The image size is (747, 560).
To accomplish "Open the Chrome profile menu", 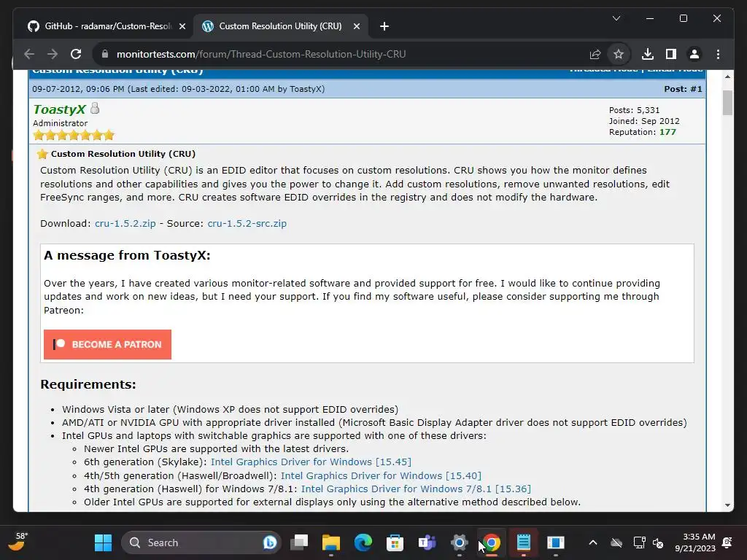I will (x=694, y=54).
